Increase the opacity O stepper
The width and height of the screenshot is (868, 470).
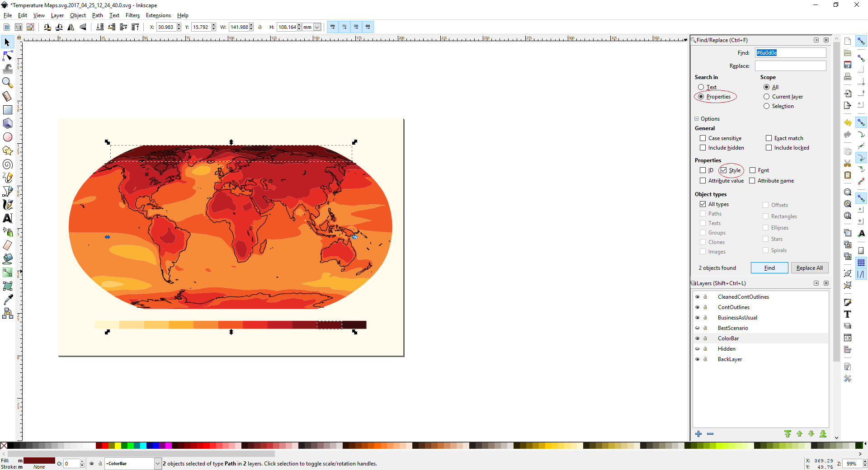(82, 461)
